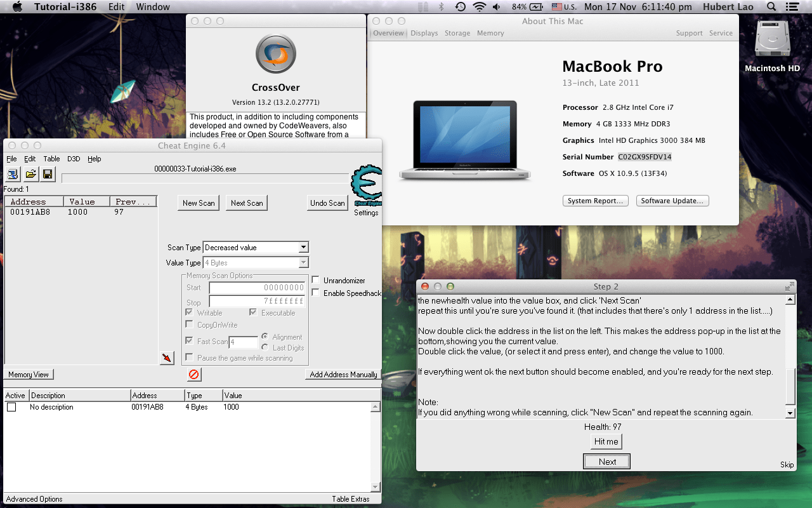Open System Report

596,201
